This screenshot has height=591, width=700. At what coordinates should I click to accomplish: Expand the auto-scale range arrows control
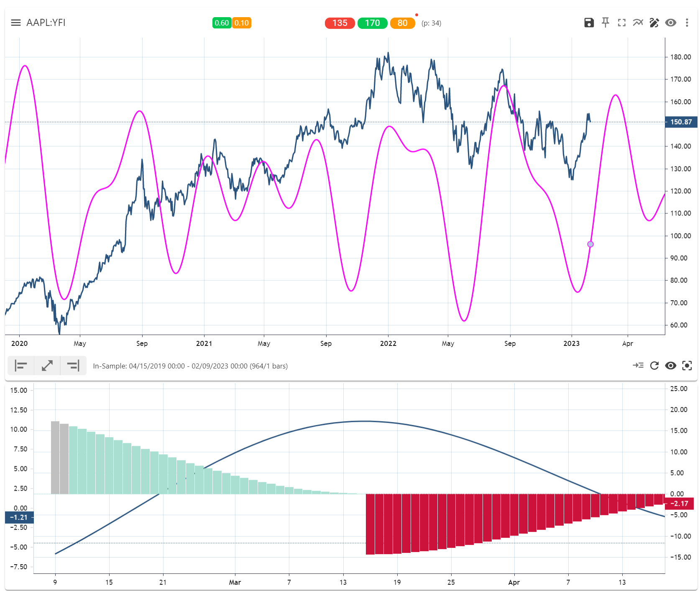pyautogui.click(x=47, y=366)
